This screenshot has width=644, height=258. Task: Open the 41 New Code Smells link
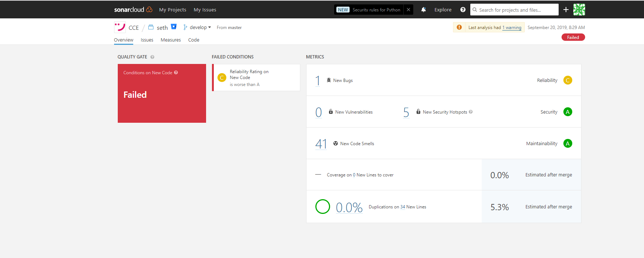click(x=321, y=144)
